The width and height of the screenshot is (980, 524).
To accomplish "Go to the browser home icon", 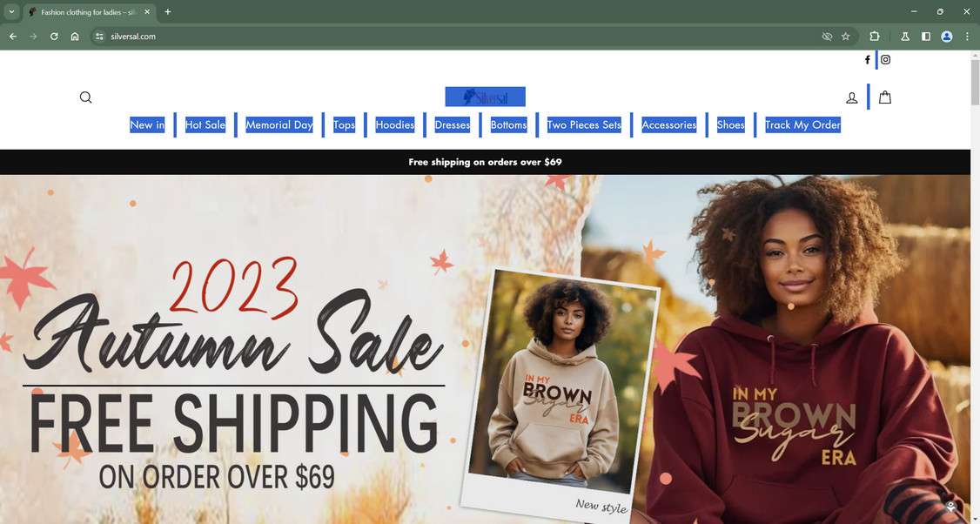I will pyautogui.click(x=74, y=37).
